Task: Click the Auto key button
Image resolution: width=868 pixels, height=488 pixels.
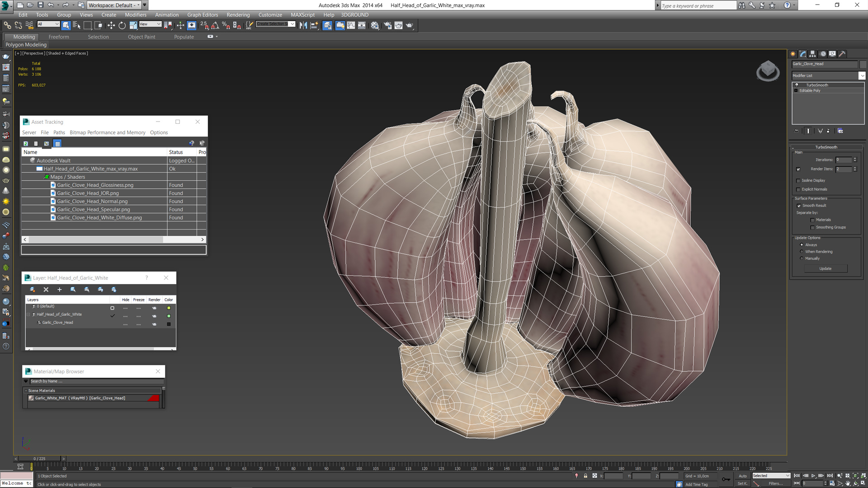Action: tap(743, 476)
